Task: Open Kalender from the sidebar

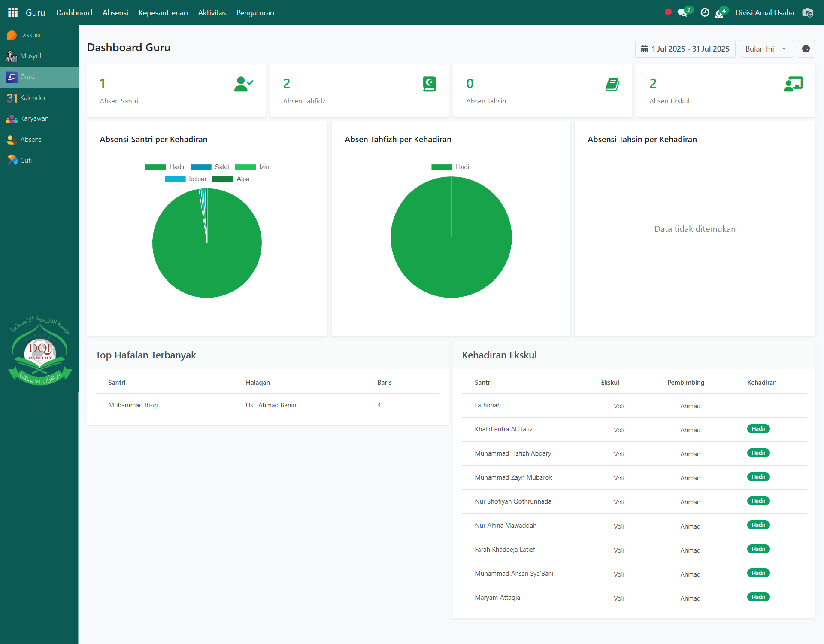Action: coord(33,98)
